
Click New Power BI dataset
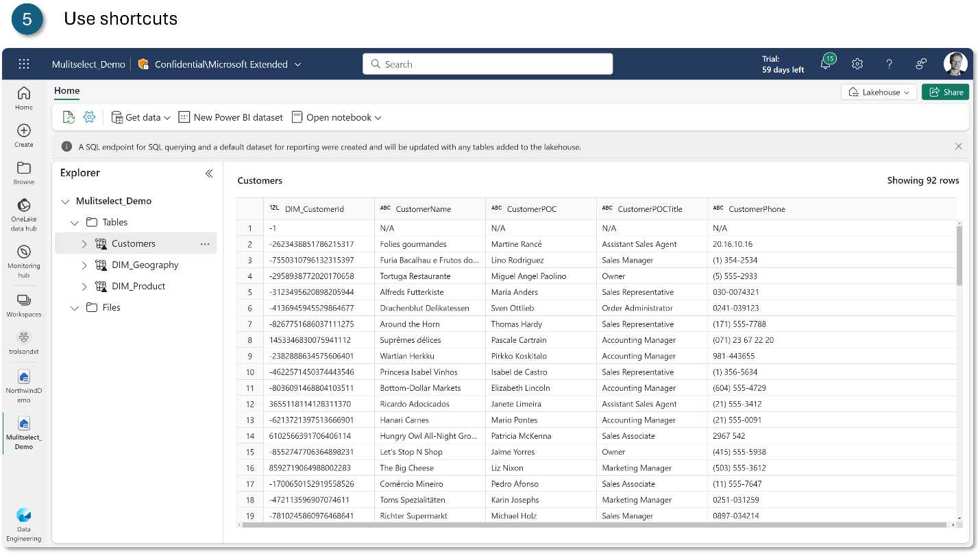pyautogui.click(x=230, y=117)
